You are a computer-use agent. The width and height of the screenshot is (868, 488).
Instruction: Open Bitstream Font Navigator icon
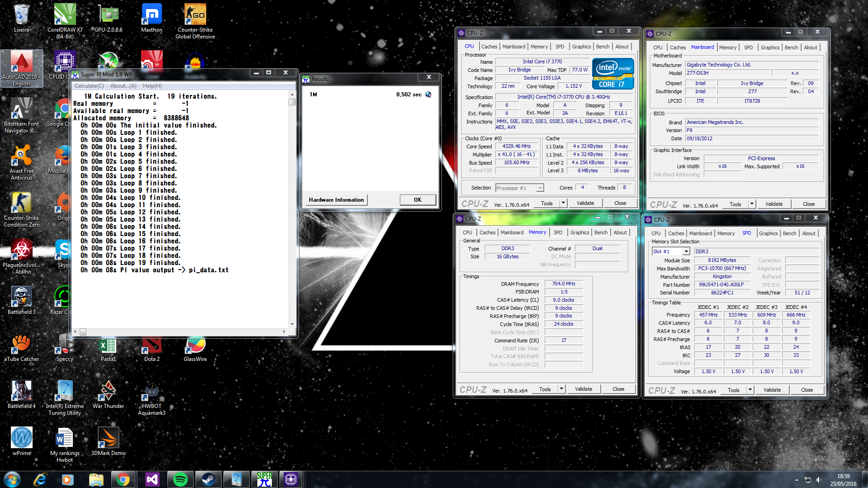pyautogui.click(x=21, y=116)
